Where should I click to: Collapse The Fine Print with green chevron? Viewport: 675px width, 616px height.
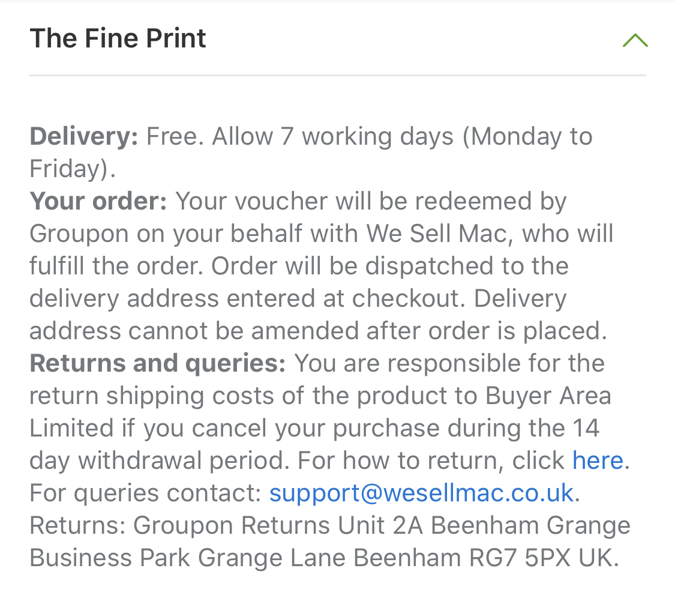[635, 40]
